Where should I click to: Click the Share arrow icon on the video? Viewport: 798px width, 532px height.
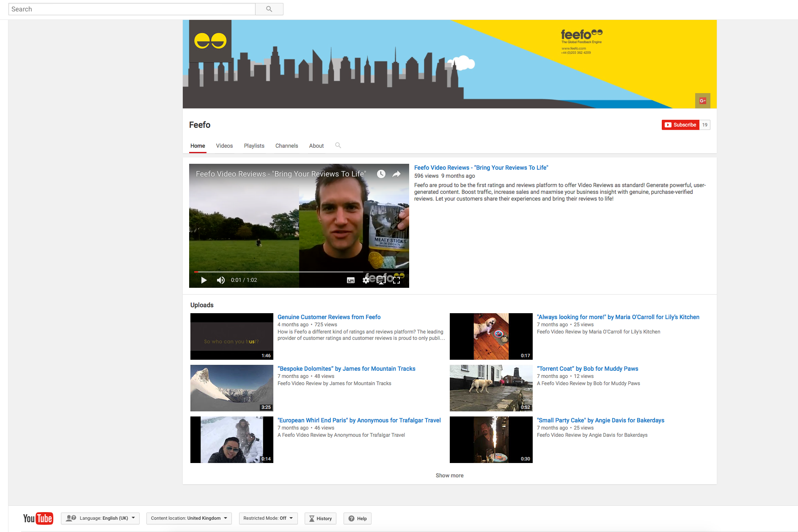coord(396,174)
